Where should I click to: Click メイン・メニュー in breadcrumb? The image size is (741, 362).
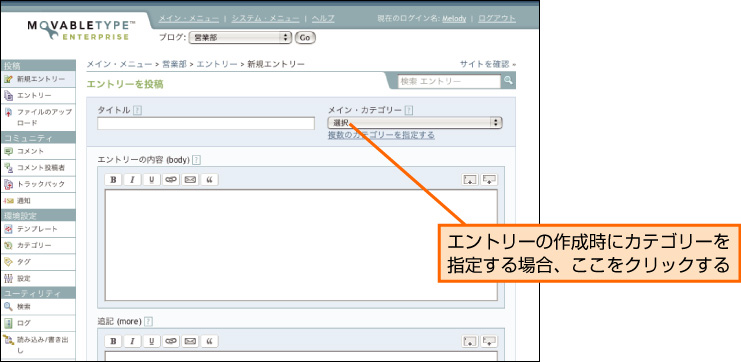[x=120, y=64]
